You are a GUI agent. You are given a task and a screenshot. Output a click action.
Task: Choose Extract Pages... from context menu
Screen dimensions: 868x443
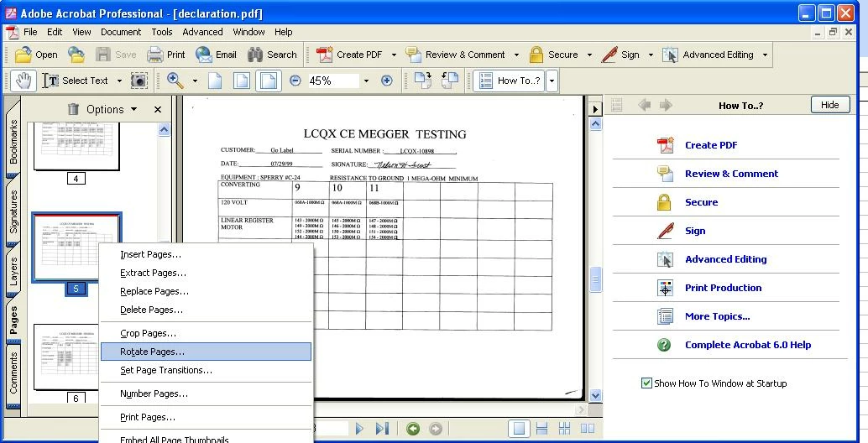click(x=206, y=273)
